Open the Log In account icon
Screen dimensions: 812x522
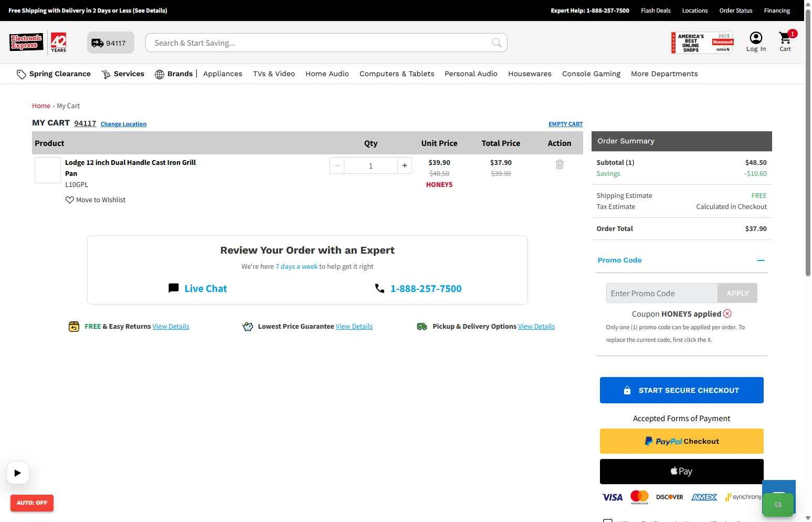pos(756,38)
